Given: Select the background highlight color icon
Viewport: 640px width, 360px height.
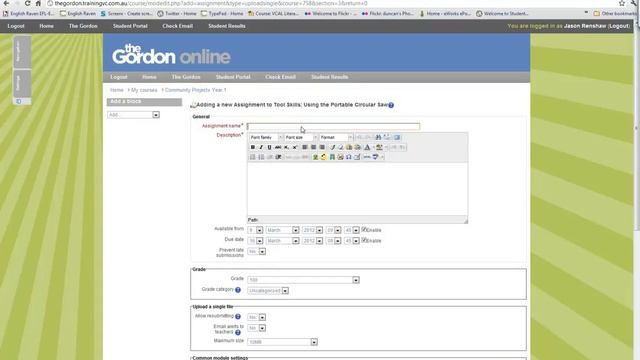Looking at the screenshot, I should tap(379, 147).
